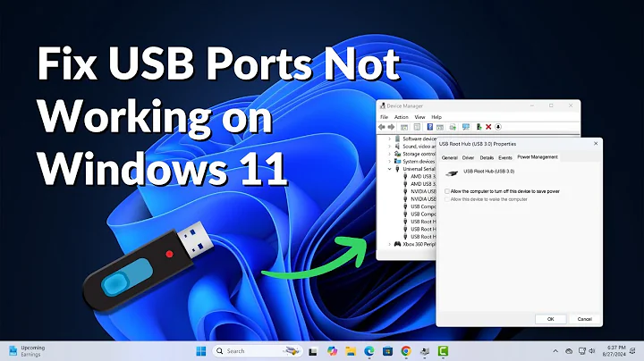Click the circled down-arrow Disable device icon
Screen dimensions: 644x361
click(x=498, y=127)
